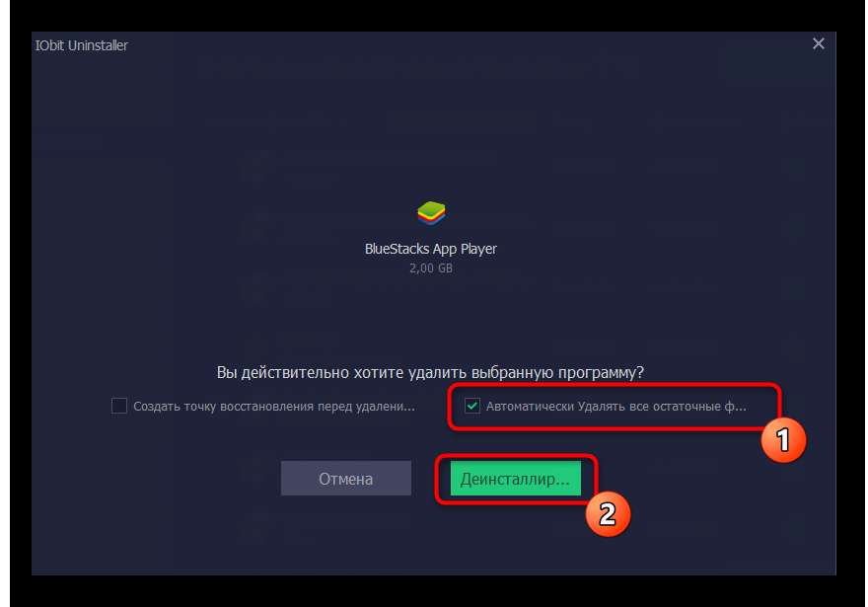Image resolution: width=868 pixels, height=607 pixels.
Task: Click the empty box next to Создать точку восстановления
Action: [x=119, y=406]
